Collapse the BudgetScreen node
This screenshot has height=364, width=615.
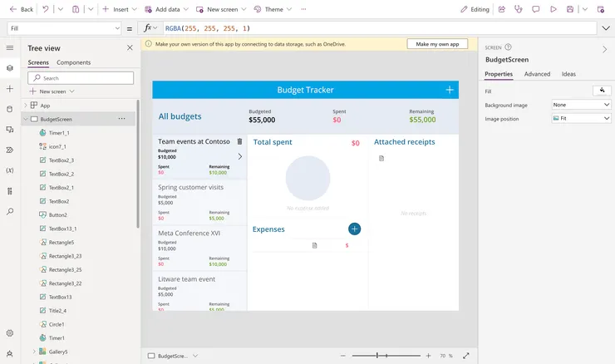pos(26,119)
